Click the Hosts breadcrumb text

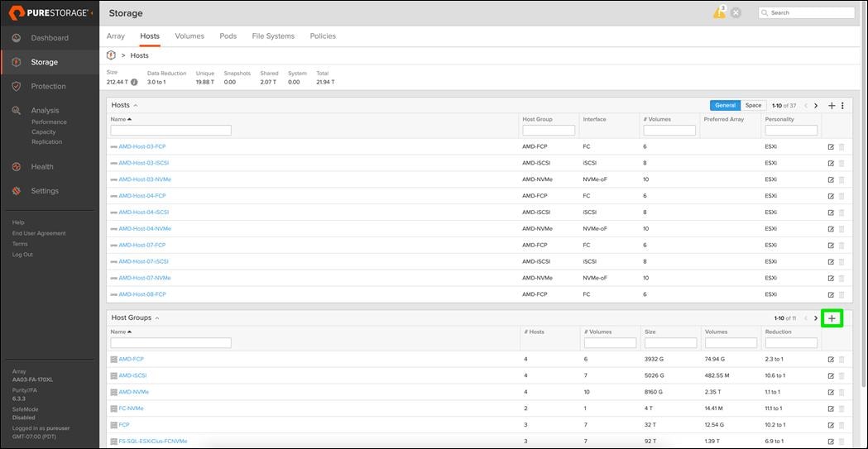140,55
